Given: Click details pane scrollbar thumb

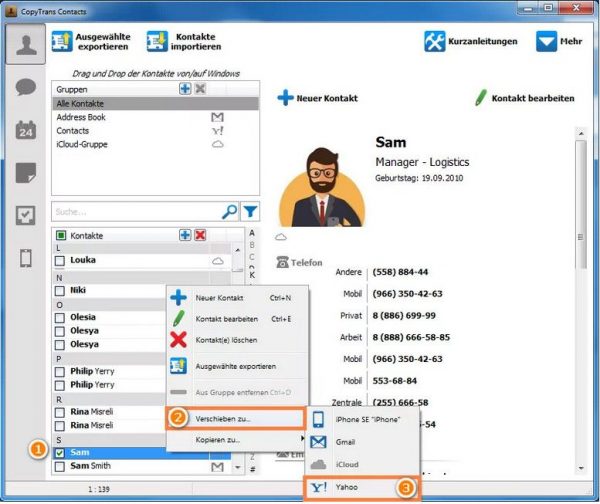Looking at the screenshot, I should [581, 205].
